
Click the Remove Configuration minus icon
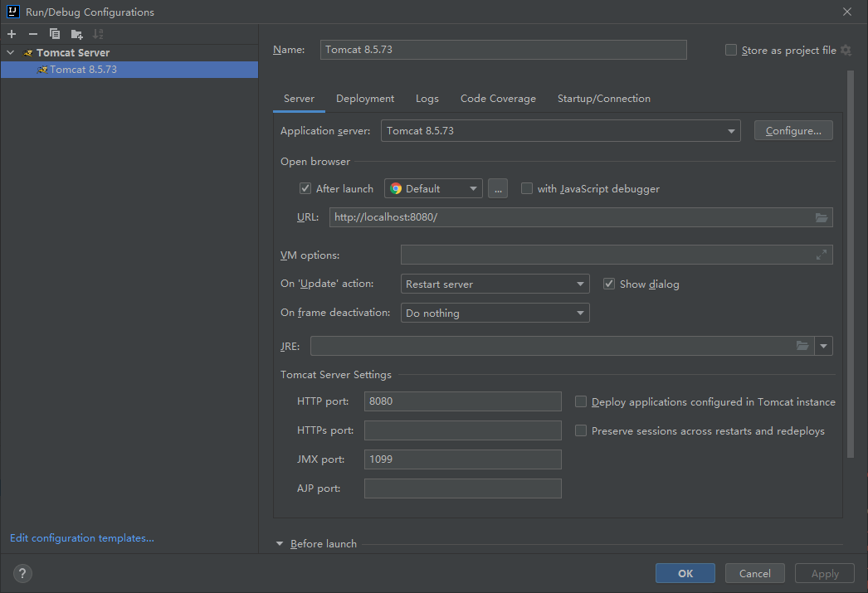click(33, 34)
